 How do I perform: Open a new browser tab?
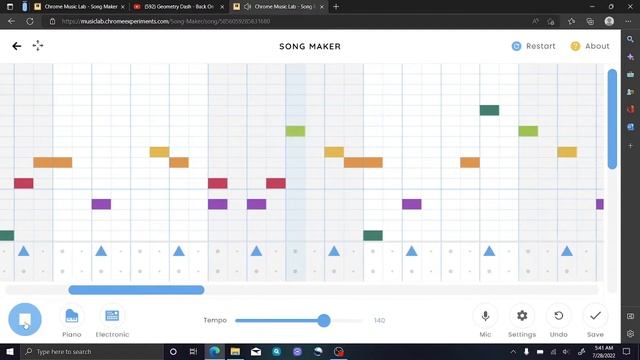tap(336, 7)
